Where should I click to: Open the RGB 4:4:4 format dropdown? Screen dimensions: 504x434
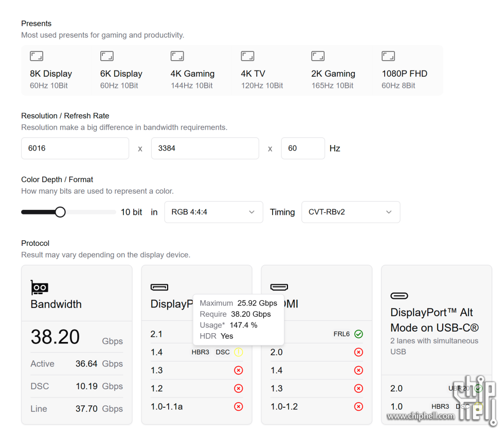[213, 212]
